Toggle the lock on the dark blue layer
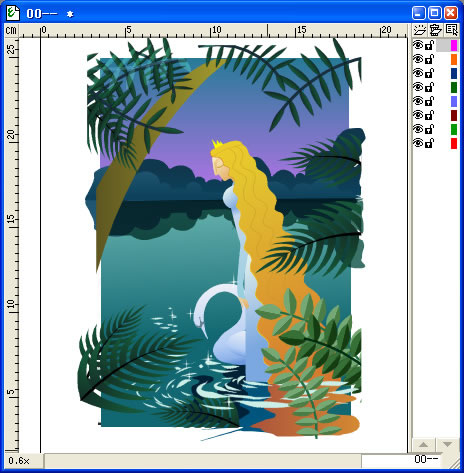Screen dimensions: 464x473 coord(430,73)
